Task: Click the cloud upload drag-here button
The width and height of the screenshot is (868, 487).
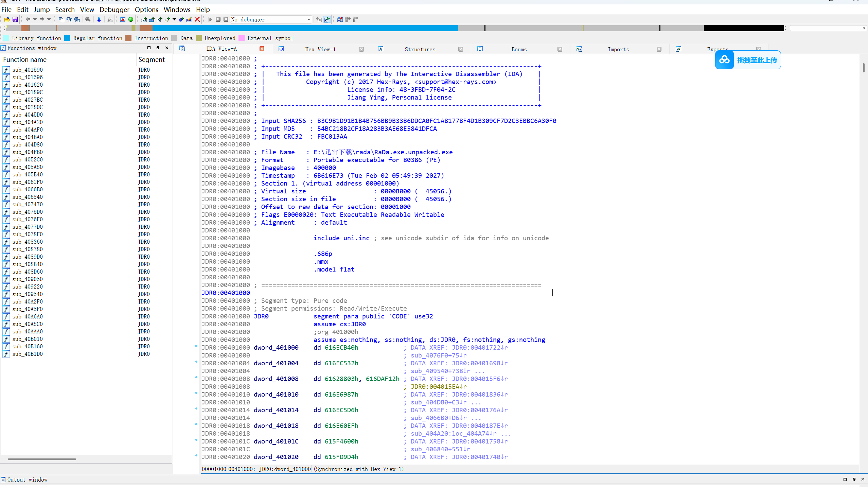Action: tap(748, 60)
